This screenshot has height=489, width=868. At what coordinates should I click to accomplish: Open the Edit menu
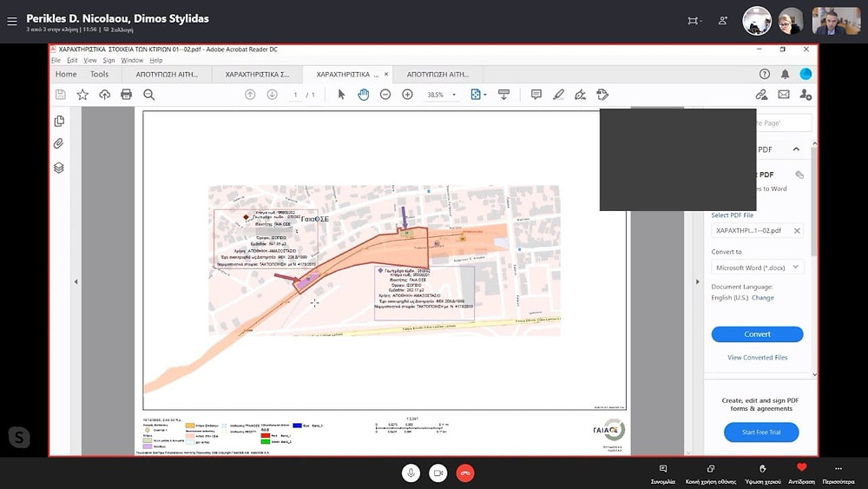72,60
